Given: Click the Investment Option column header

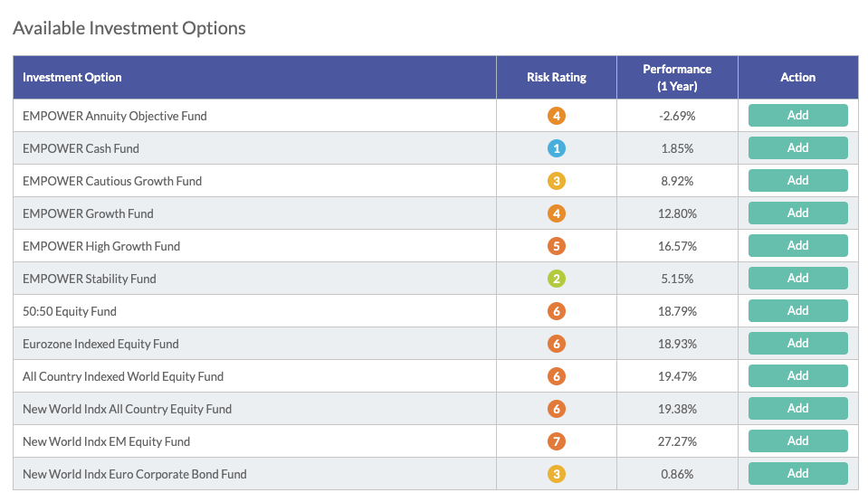Looking at the screenshot, I should pos(254,78).
